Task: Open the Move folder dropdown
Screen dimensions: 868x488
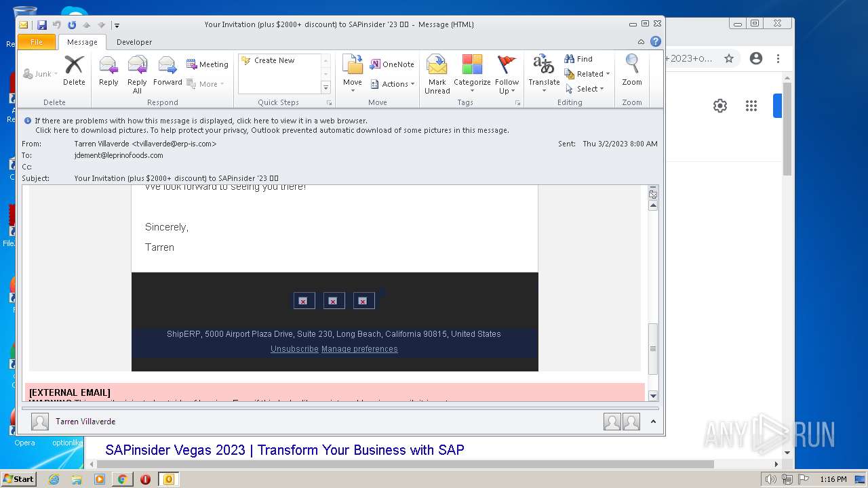Action: click(x=353, y=75)
